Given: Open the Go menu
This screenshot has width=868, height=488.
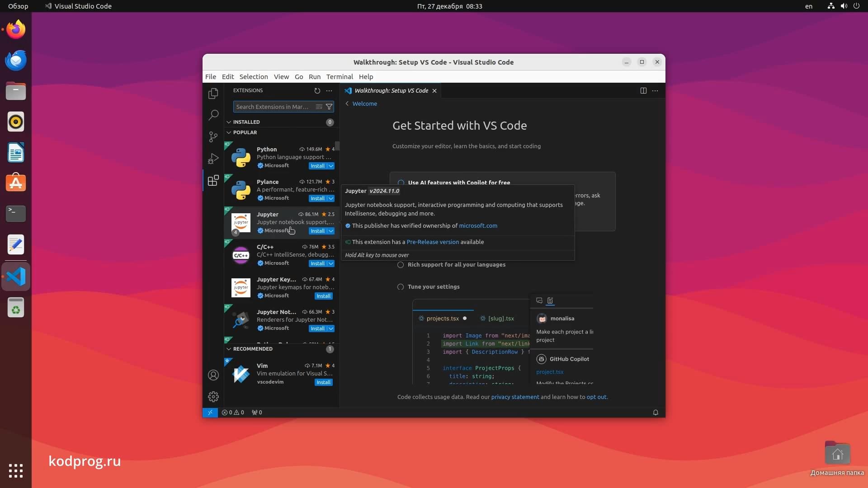Looking at the screenshot, I should pyautogui.click(x=299, y=77).
